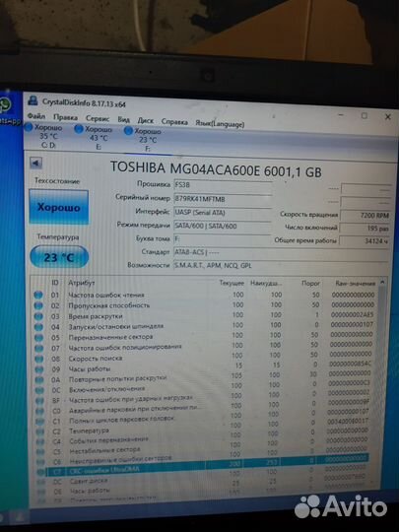This screenshot has height=532, width=399.
Task: Click the Порог column header
Action: pos(310,283)
